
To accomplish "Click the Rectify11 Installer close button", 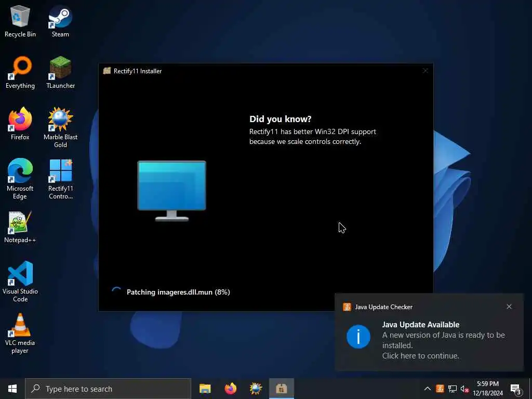I will 425,71.
